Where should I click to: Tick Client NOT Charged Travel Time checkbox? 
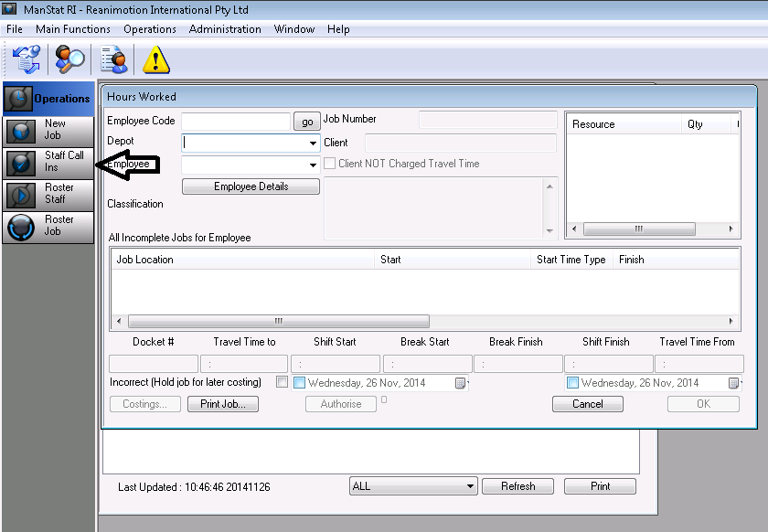[330, 163]
